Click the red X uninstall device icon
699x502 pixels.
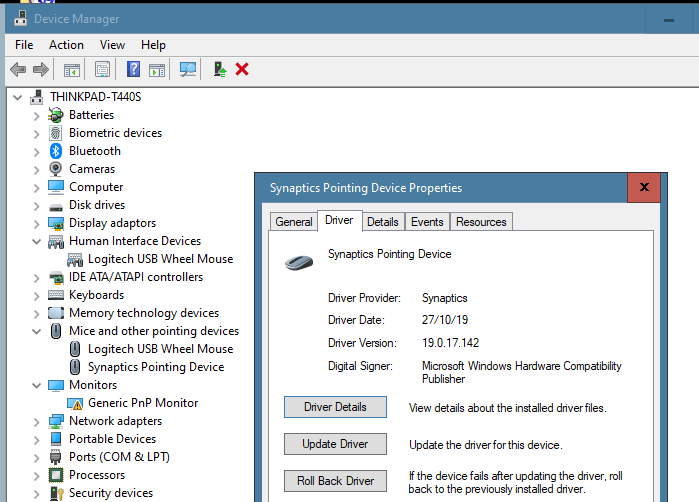tap(242, 69)
